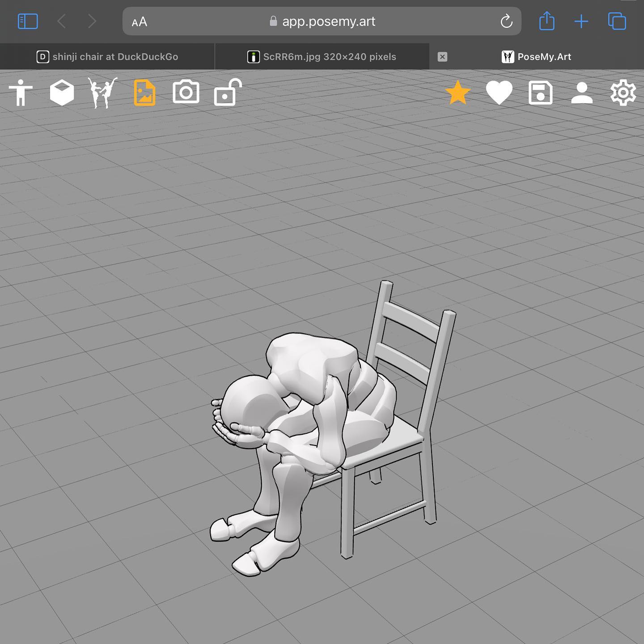This screenshot has height=644, width=644.
Task: Toggle the unlocked padlock icon
Action: pyautogui.click(x=227, y=92)
